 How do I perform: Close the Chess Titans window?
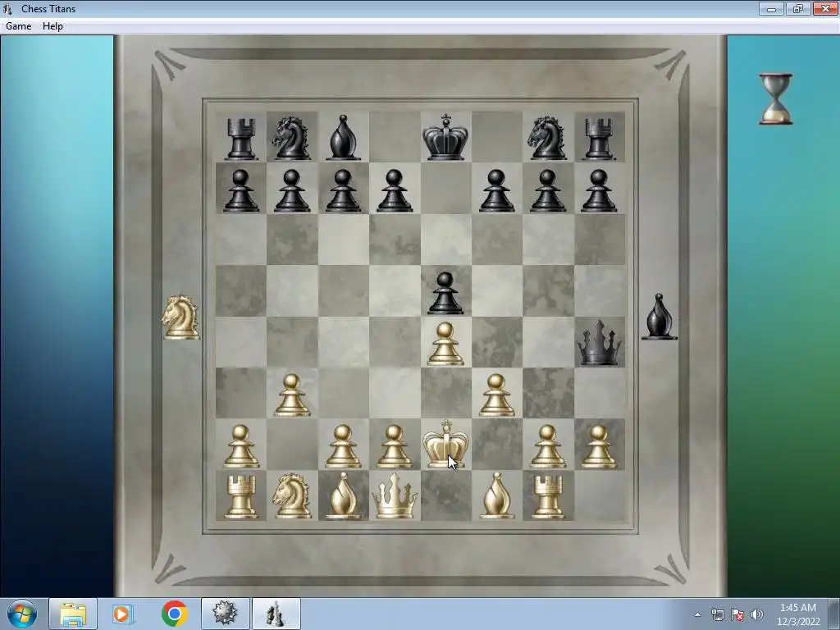tap(825, 8)
